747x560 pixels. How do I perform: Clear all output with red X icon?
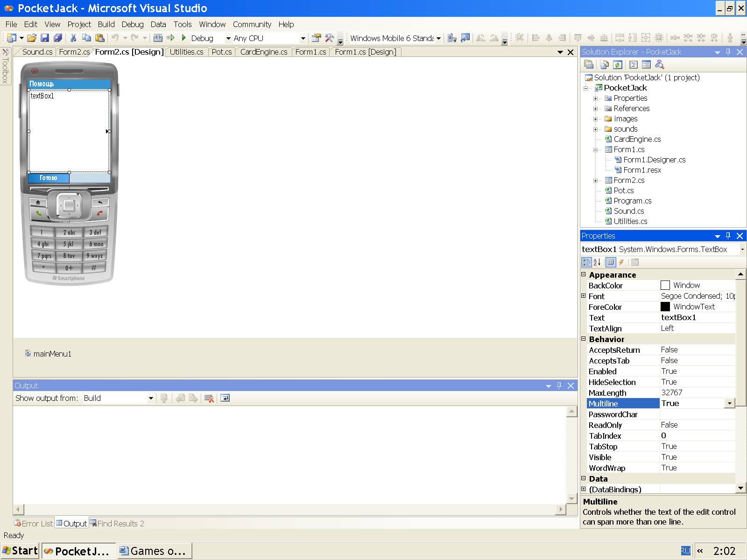coord(209,398)
